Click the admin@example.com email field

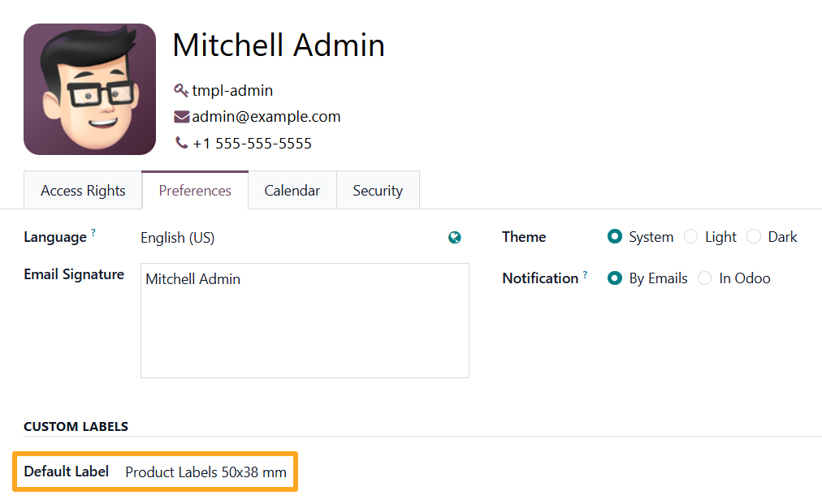click(266, 117)
